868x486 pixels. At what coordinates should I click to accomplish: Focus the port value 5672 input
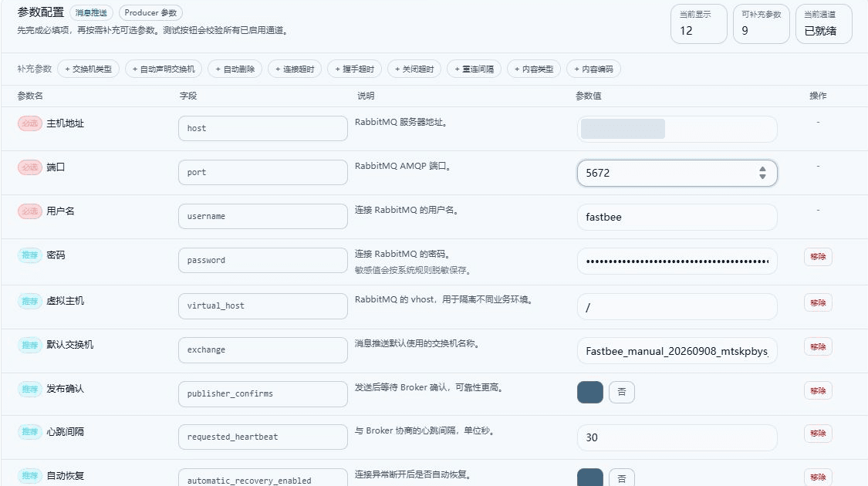(x=677, y=173)
